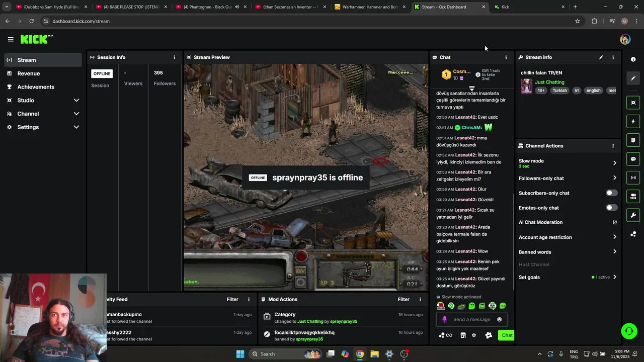Click the screen capture icon in right sidebar
This screenshot has height=362, width=644.
click(x=633, y=103)
